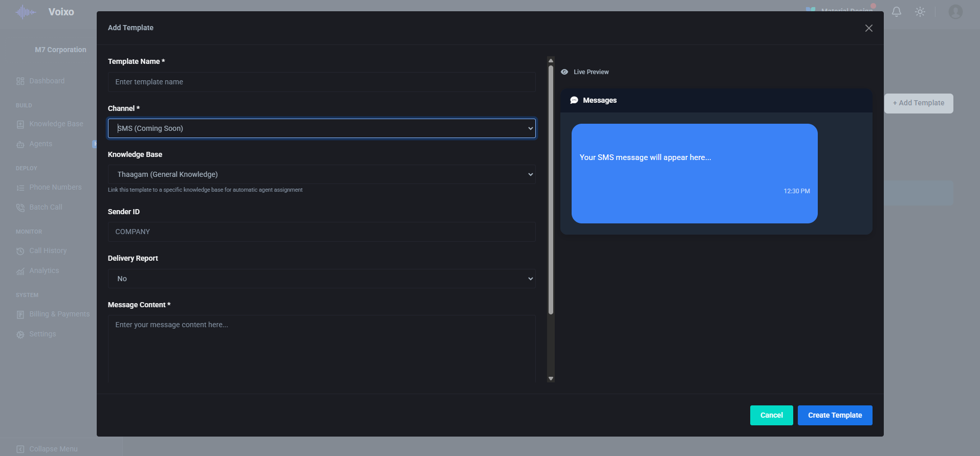The image size is (980, 456).
Task: Click the Sender ID COMPANY field
Action: pyautogui.click(x=322, y=232)
